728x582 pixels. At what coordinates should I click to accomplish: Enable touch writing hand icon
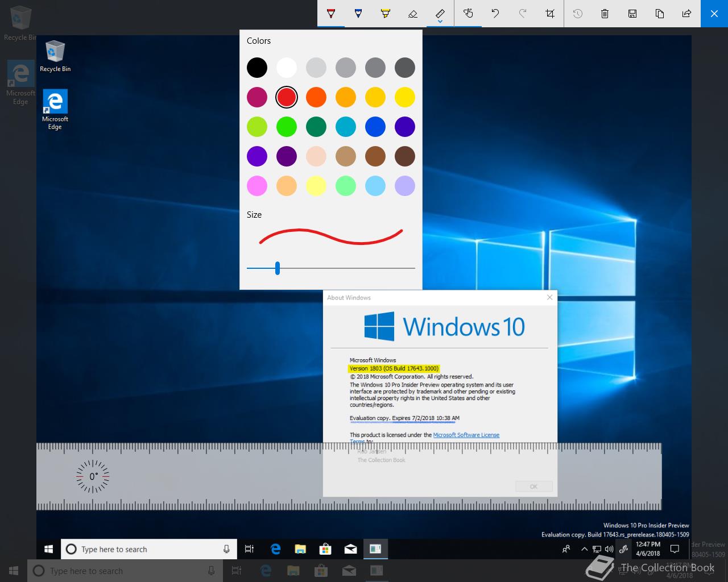point(468,14)
